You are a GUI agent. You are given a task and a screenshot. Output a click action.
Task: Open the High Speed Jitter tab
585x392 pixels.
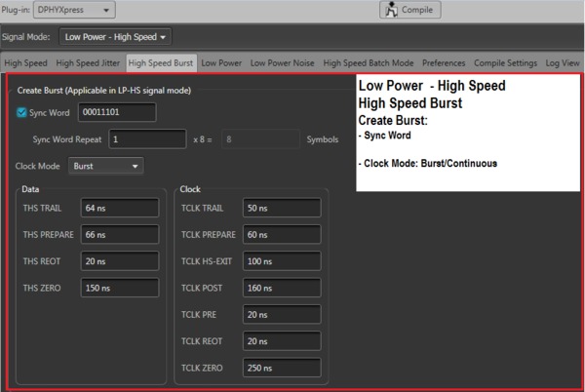[x=89, y=63]
